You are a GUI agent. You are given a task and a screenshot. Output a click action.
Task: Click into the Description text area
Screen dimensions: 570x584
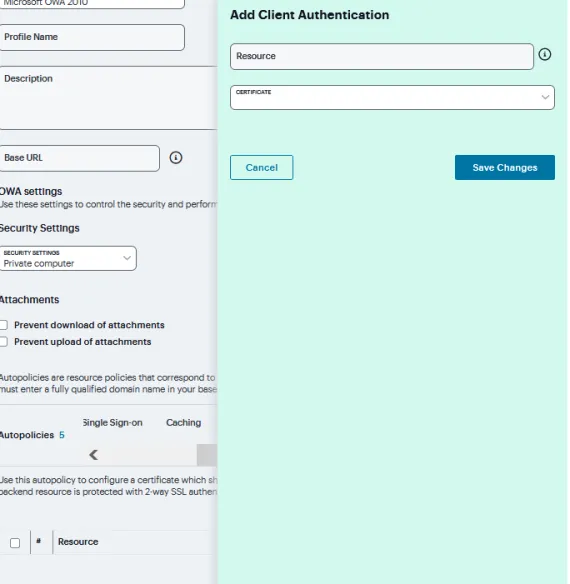pos(108,98)
